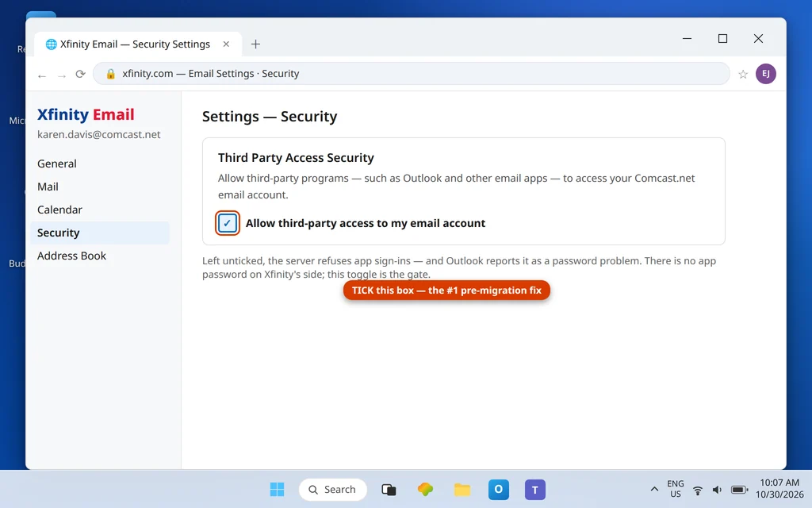Click the browser back arrow
This screenshot has height=508, width=812.
42,75
